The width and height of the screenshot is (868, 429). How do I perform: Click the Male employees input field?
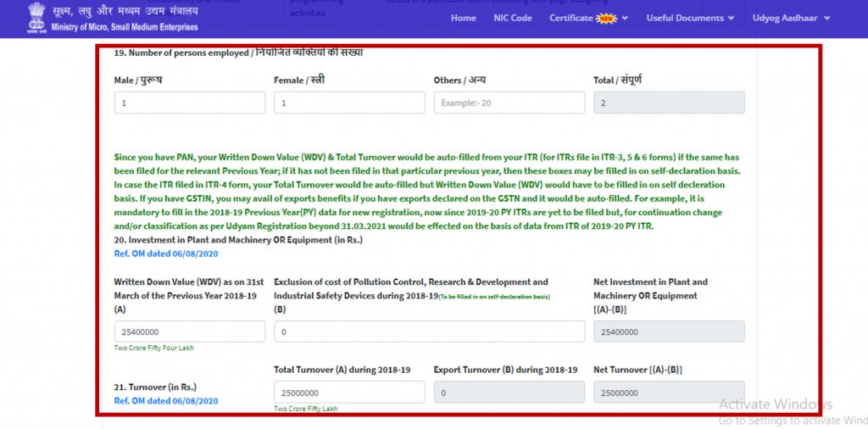[189, 103]
